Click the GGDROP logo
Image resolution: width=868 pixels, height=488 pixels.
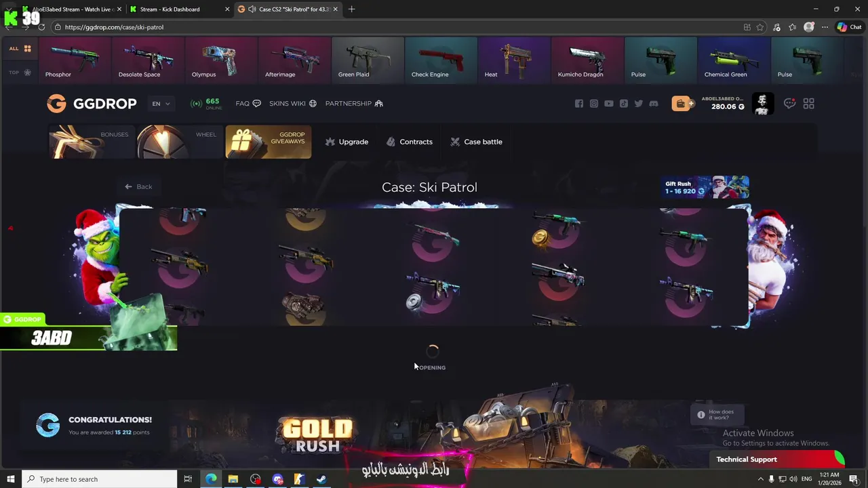92,104
